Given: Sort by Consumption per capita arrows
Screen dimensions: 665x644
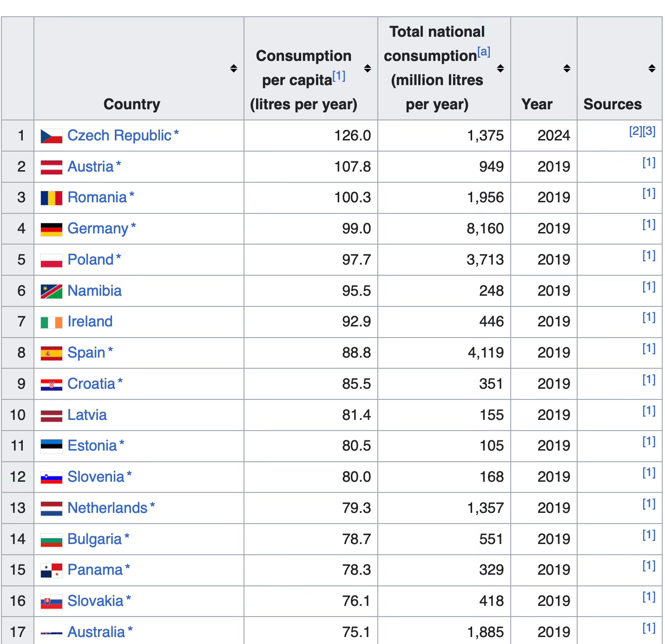Looking at the screenshot, I should click(368, 68).
